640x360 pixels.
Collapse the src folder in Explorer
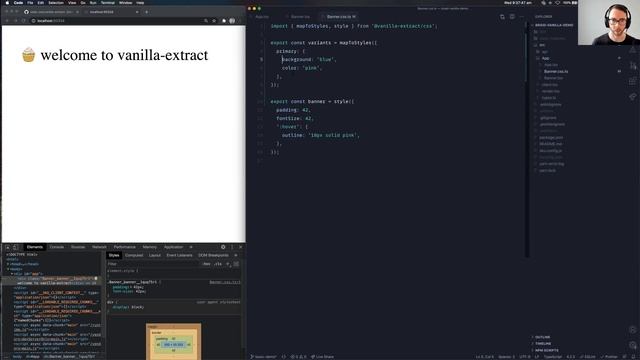pos(542,45)
